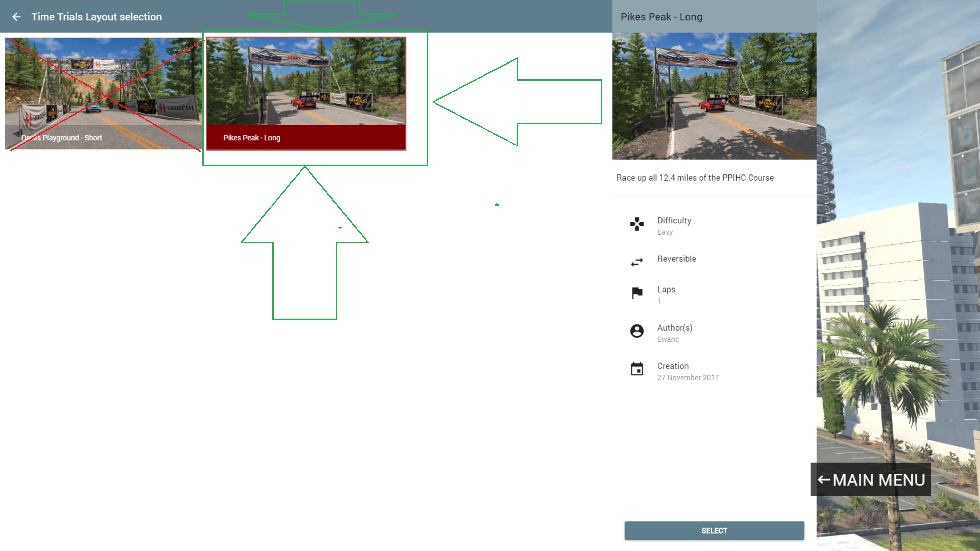Click the Difficulty gamepad icon
This screenshot has height=551, width=980.
click(x=637, y=224)
